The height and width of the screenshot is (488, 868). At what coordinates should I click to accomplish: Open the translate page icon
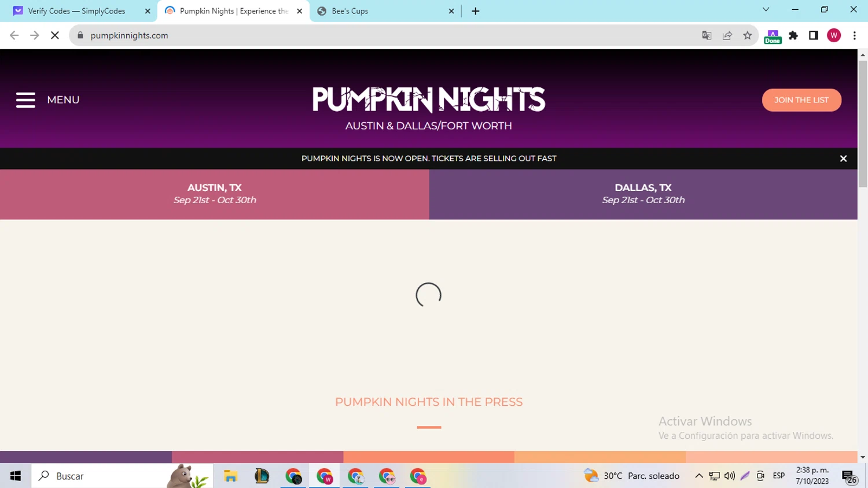pos(707,35)
